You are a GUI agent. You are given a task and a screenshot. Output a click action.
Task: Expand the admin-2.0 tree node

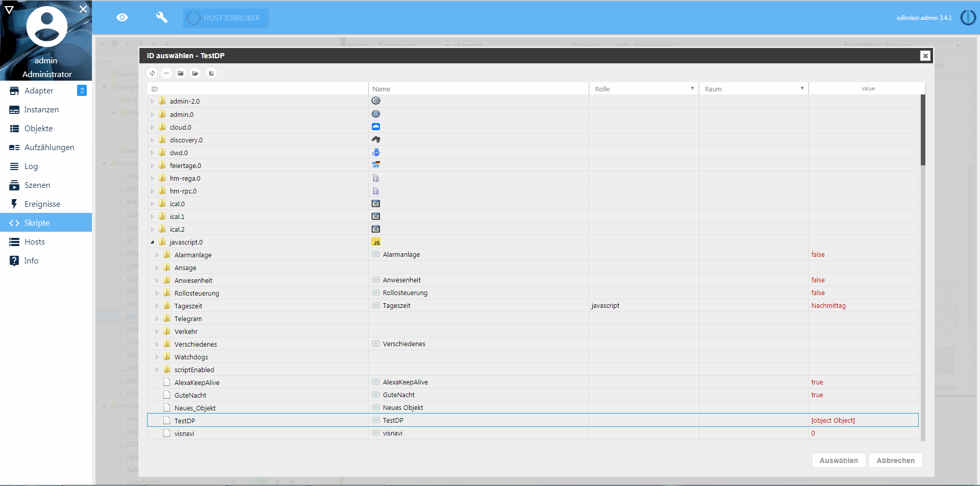(152, 101)
